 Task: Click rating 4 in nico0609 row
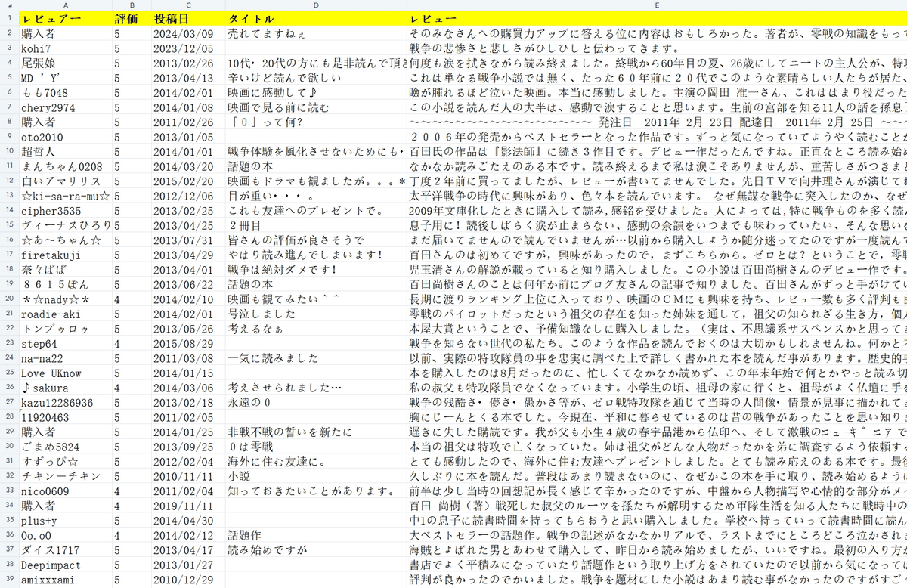(x=131, y=490)
